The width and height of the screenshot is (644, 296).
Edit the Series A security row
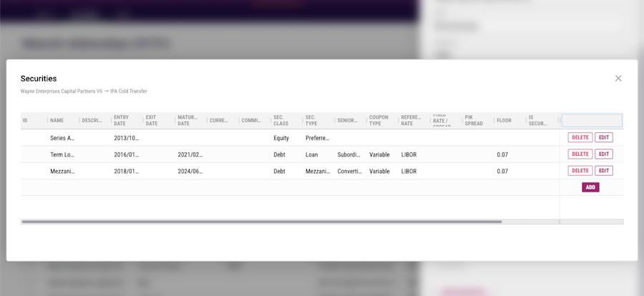pos(604,137)
